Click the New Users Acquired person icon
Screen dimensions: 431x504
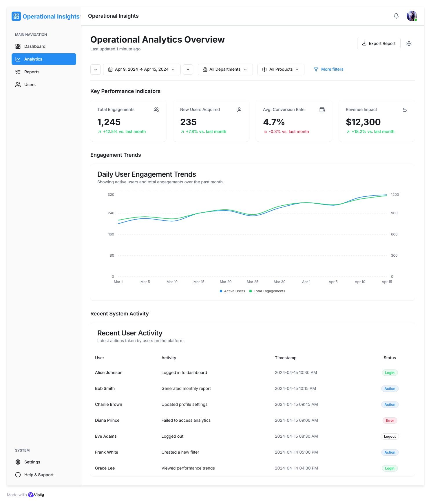pos(239,110)
